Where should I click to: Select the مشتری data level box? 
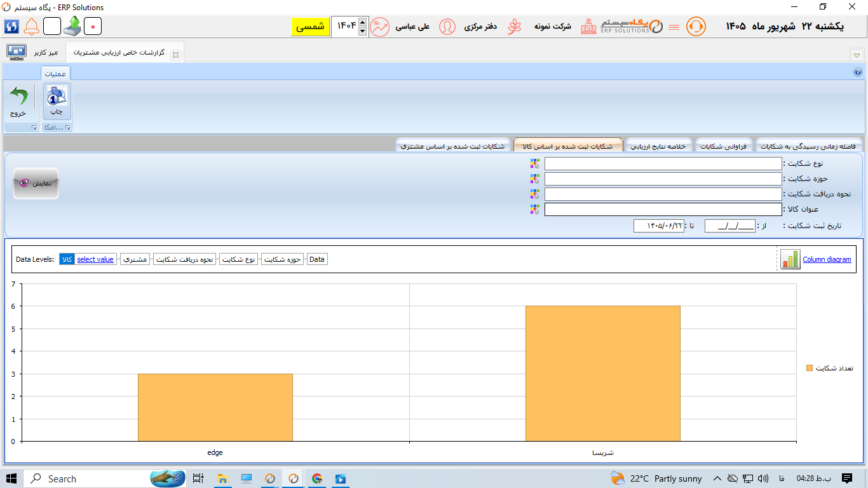coord(135,259)
